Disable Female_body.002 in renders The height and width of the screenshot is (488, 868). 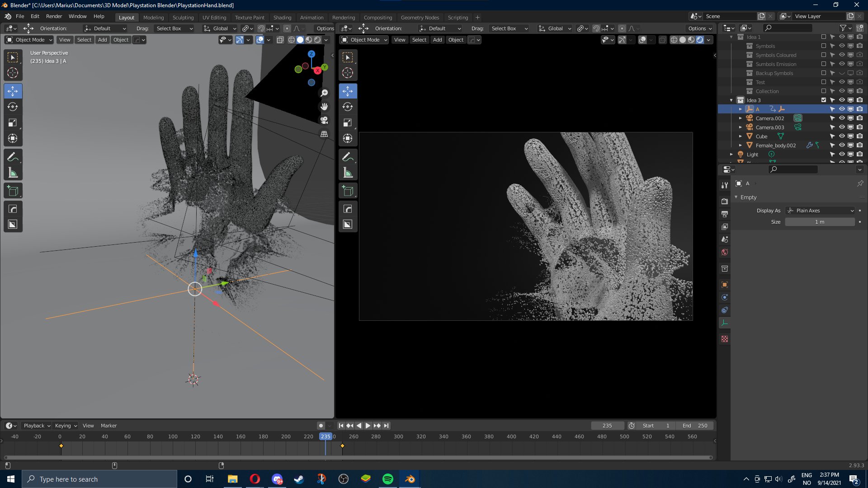860,145
